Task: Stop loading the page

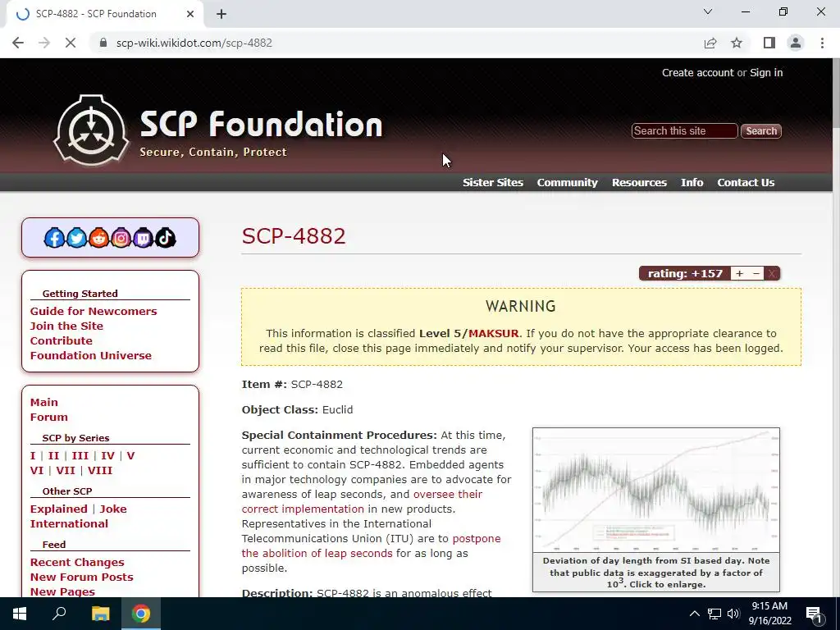Action: click(71, 43)
